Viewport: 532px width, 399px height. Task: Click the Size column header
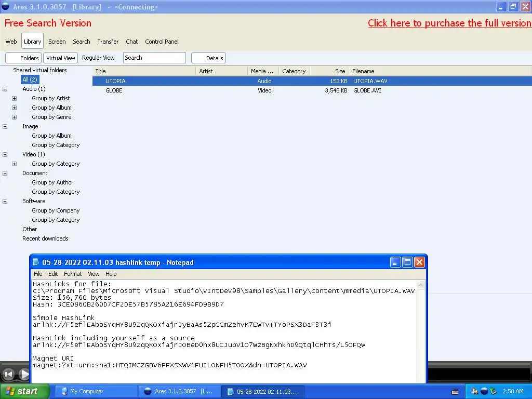pos(329,71)
